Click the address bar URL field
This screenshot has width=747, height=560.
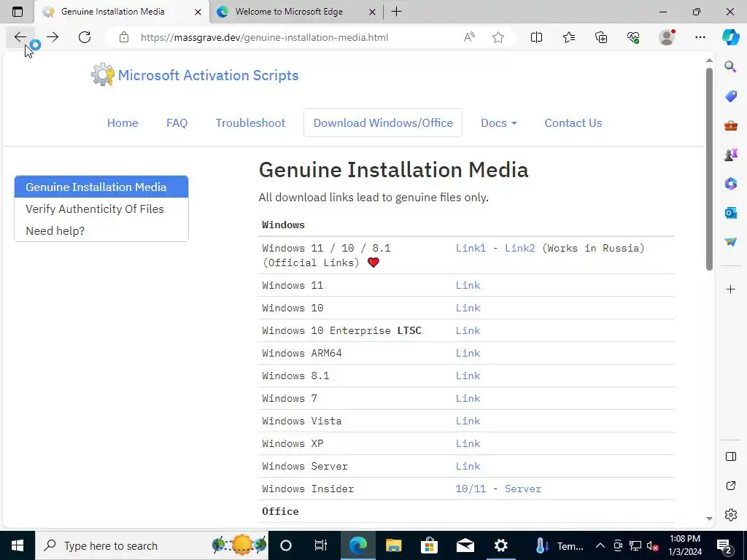[264, 37]
